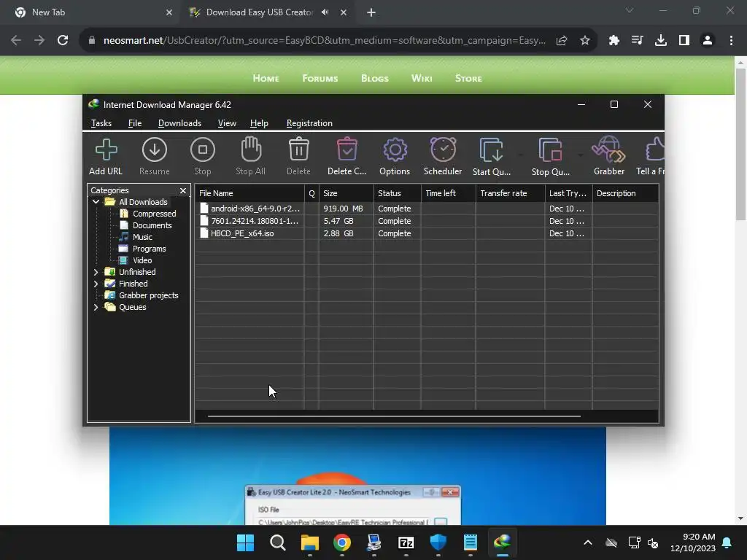This screenshot has width=747, height=560.
Task: Click the browser page vertical scrollbar
Action: click(740, 144)
